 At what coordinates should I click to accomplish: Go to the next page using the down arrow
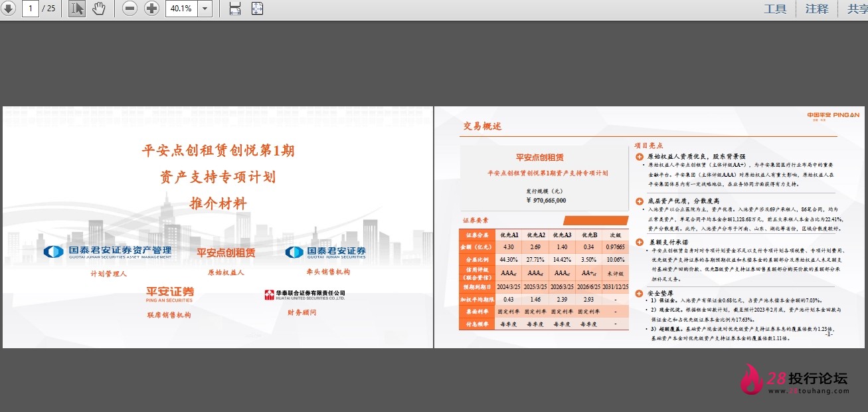click(9, 9)
